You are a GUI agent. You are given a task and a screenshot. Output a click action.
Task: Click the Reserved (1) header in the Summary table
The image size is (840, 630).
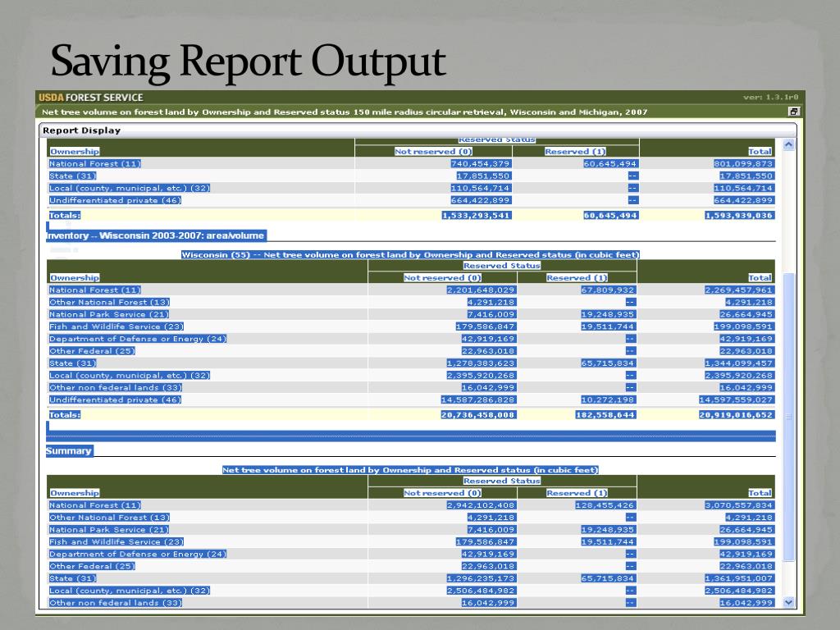577,493
